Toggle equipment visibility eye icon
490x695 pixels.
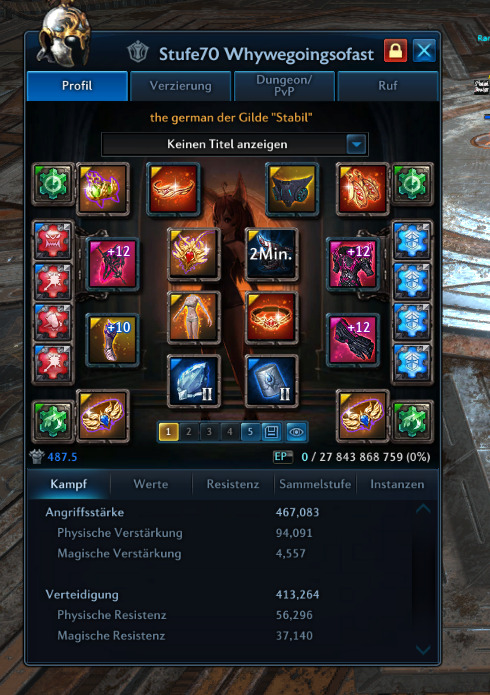(x=296, y=432)
